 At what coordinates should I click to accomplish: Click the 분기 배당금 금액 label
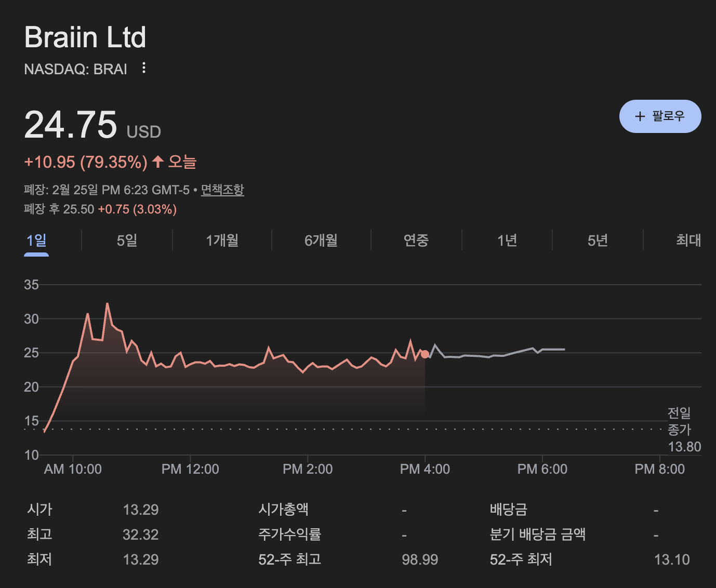(538, 534)
